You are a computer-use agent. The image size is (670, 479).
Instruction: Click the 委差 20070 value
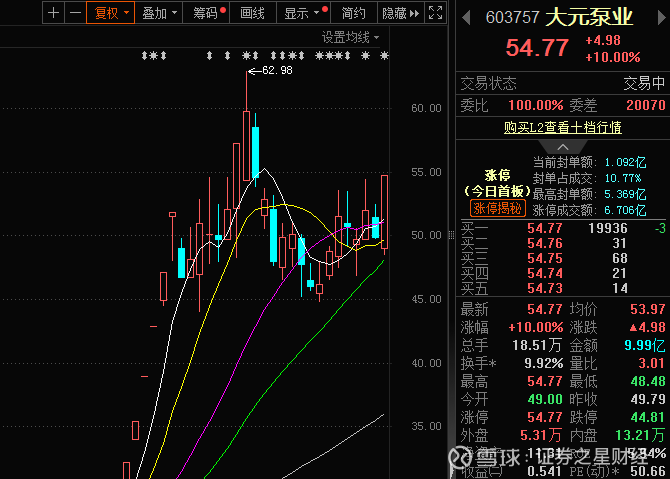(646, 105)
